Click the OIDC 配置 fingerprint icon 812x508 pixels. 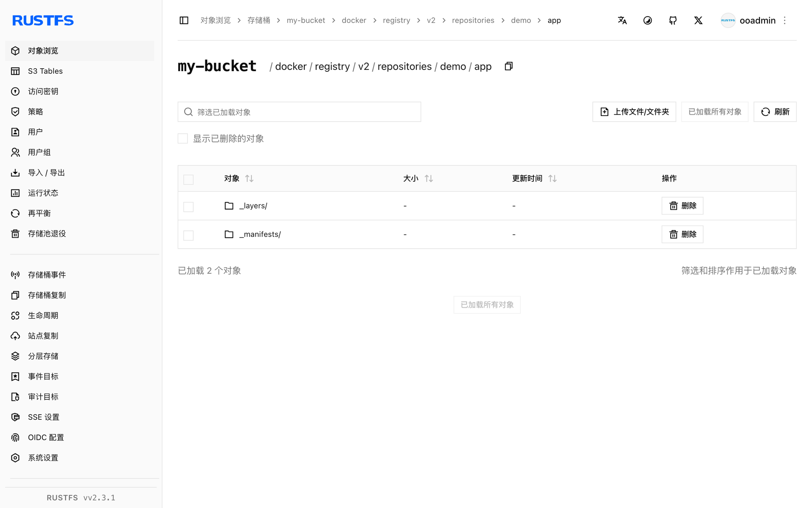[15, 438]
